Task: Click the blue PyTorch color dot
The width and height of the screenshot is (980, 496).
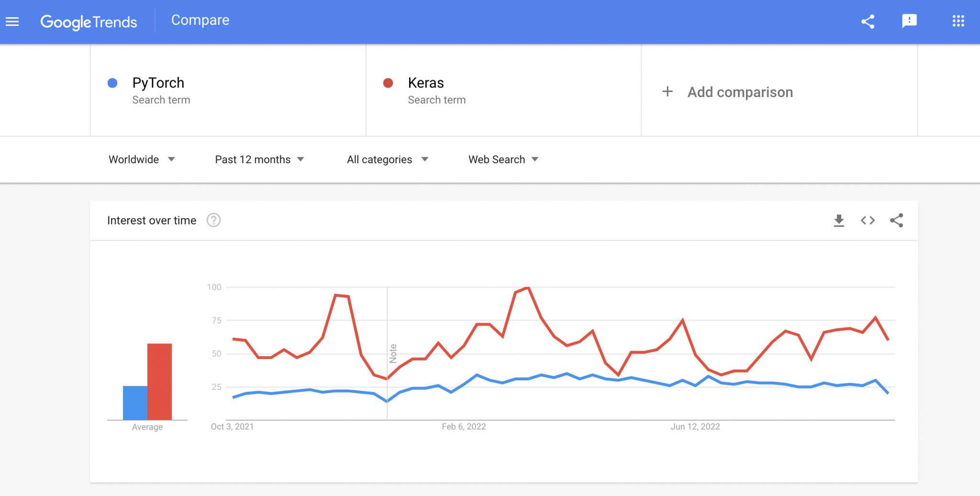Action: (x=112, y=83)
